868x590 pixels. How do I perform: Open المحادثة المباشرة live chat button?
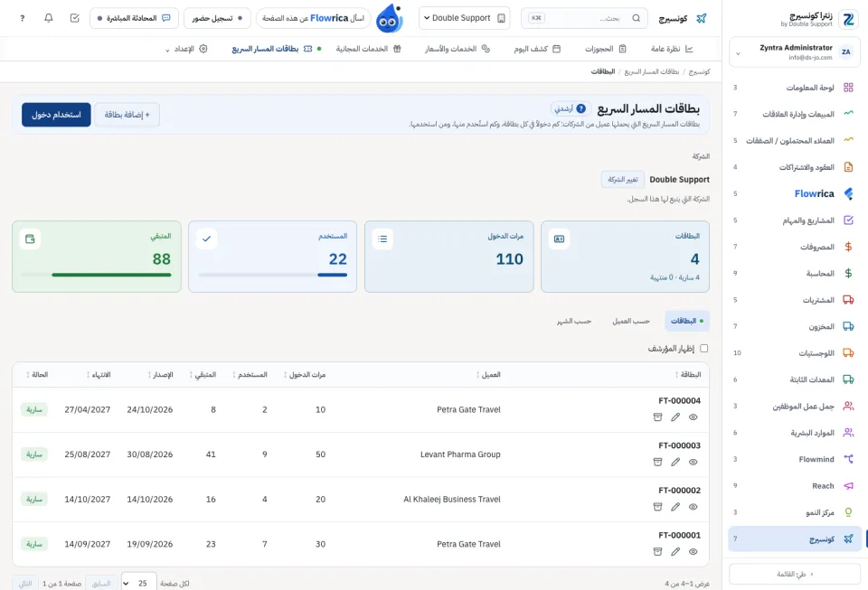coord(134,18)
